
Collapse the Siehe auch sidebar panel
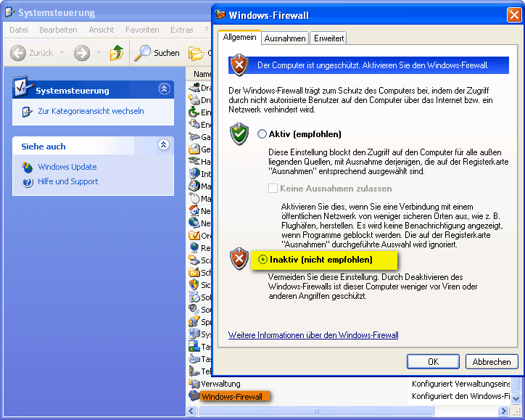pyautogui.click(x=163, y=145)
